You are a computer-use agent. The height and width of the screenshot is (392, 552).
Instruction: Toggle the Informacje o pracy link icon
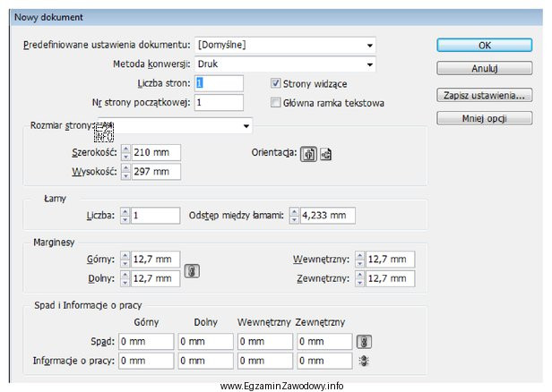tap(364, 361)
